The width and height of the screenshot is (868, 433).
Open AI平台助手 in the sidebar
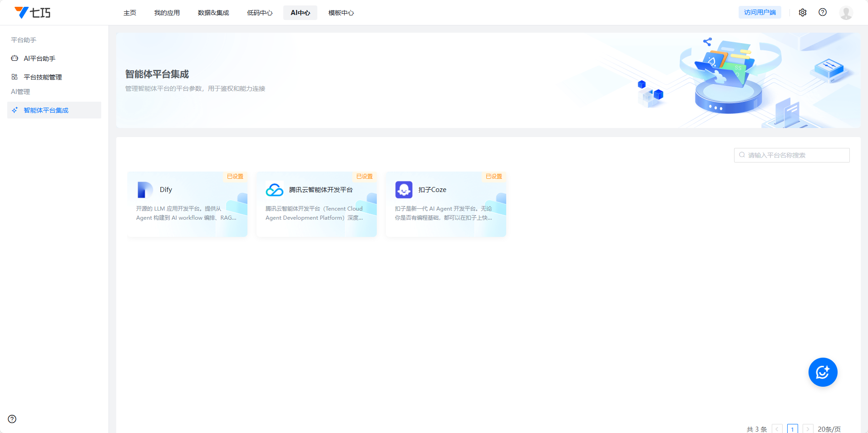(39, 59)
